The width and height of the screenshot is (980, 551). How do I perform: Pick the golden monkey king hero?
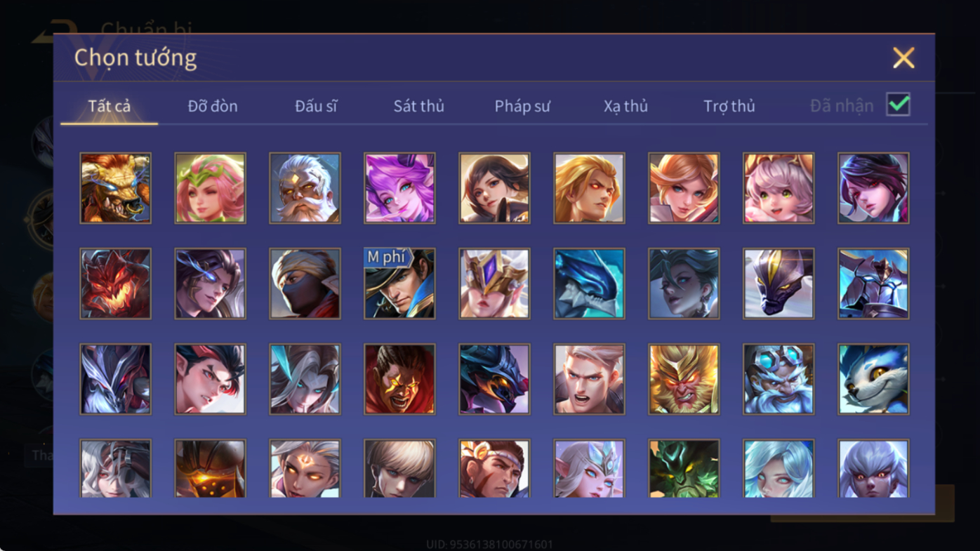684,379
